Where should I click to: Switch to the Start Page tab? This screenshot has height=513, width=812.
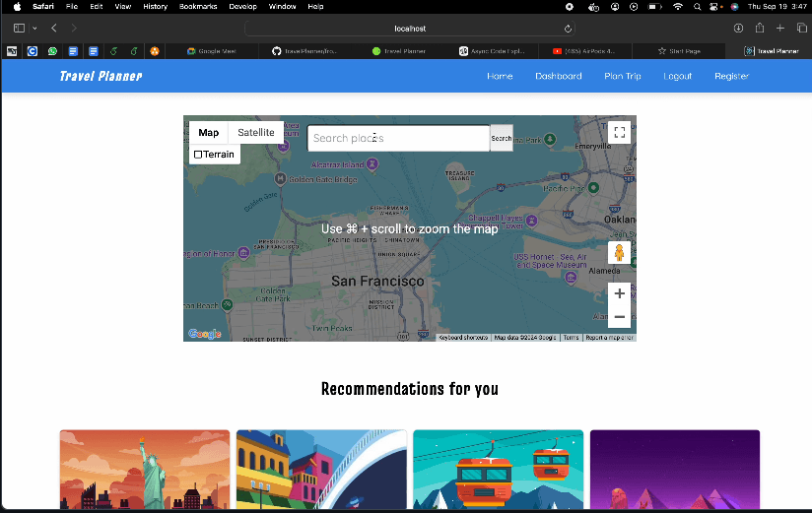pyautogui.click(x=678, y=51)
